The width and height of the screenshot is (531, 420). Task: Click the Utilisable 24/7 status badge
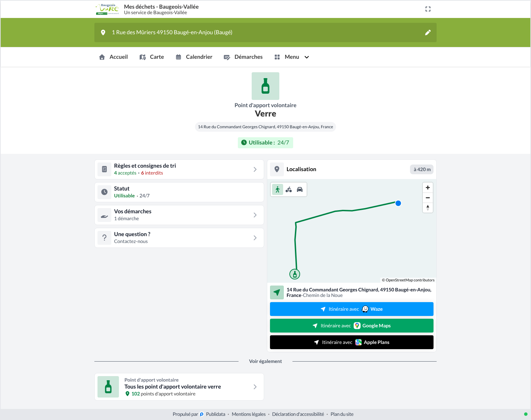click(x=265, y=143)
